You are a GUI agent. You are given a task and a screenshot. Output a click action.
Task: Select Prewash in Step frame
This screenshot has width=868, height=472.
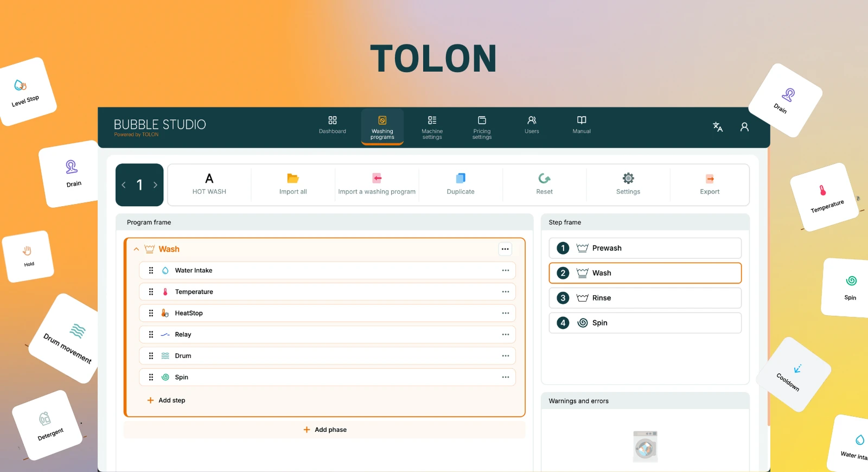click(x=645, y=248)
